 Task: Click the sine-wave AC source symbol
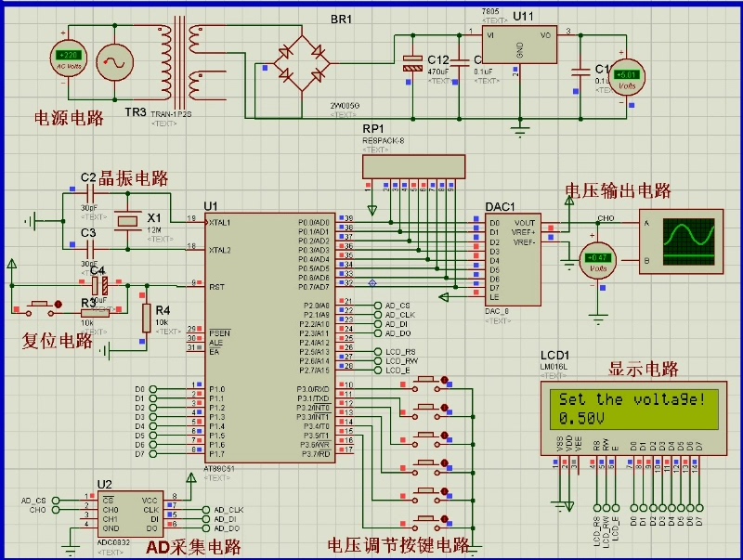(x=114, y=62)
